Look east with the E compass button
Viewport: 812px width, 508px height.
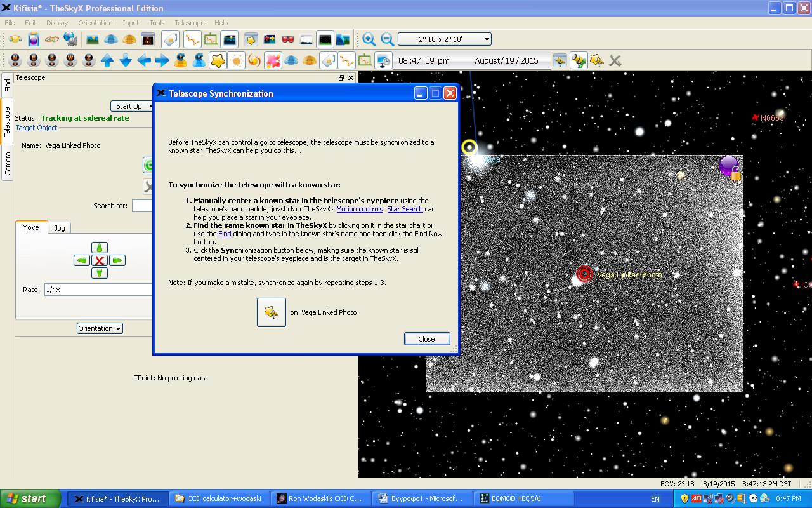point(34,60)
